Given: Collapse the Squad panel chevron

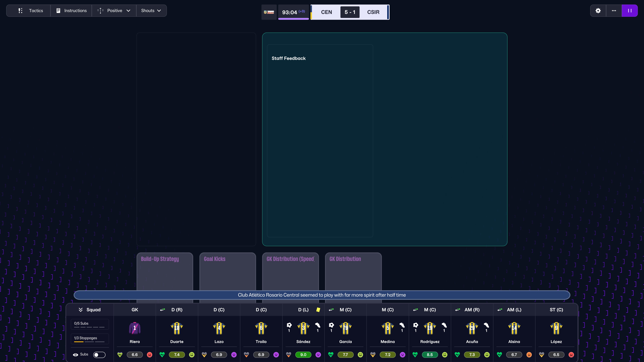Looking at the screenshot, I should (x=80, y=310).
